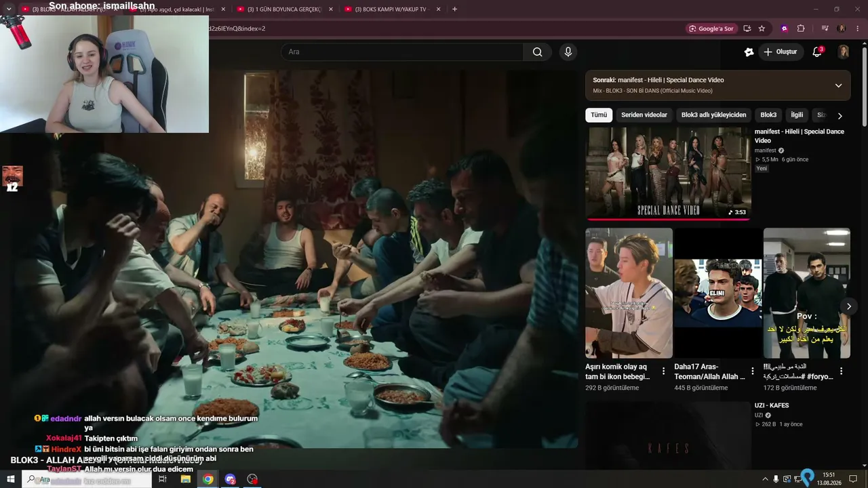Close the 1 GÜN BOYUNCA GERÇEK tab

331,9
